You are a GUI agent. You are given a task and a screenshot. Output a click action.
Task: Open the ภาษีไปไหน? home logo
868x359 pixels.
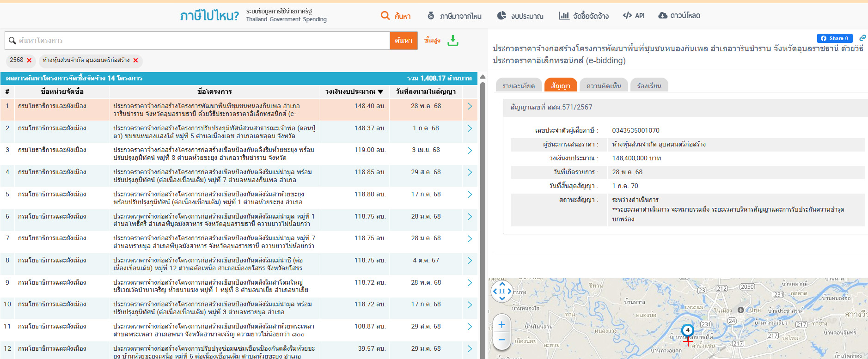click(209, 16)
